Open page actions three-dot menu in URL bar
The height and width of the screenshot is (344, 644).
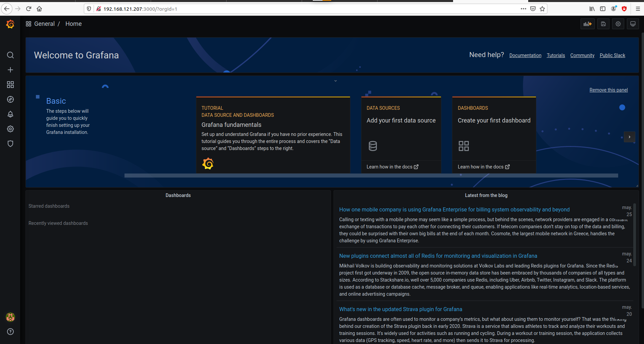pos(524,9)
